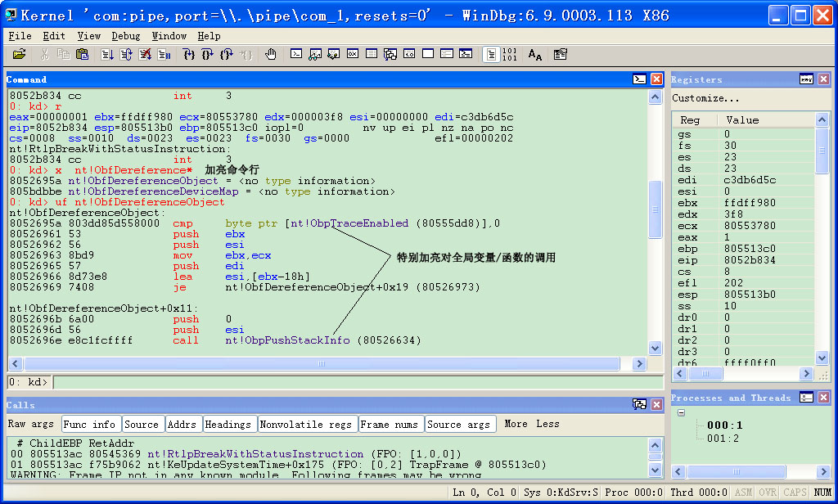Open the Edit menu

coord(54,36)
